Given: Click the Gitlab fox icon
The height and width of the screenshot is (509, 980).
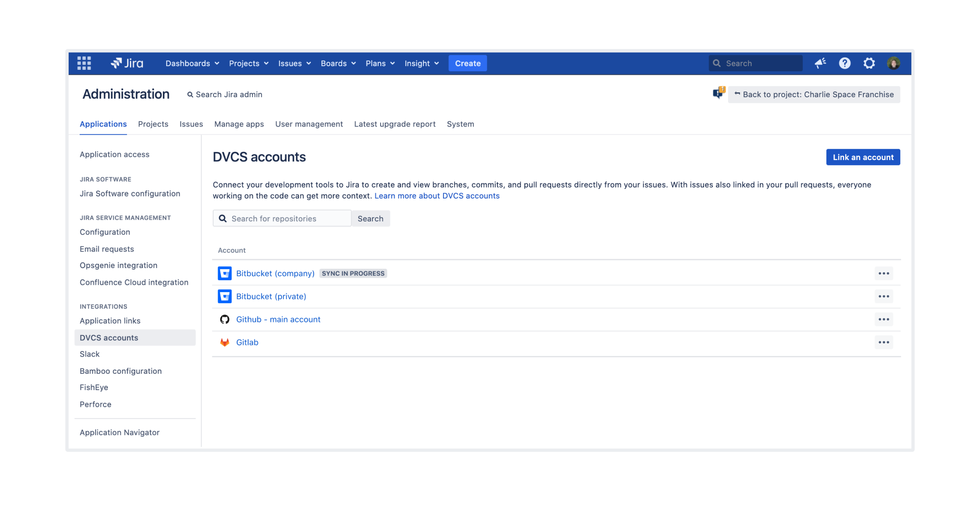Looking at the screenshot, I should [225, 342].
